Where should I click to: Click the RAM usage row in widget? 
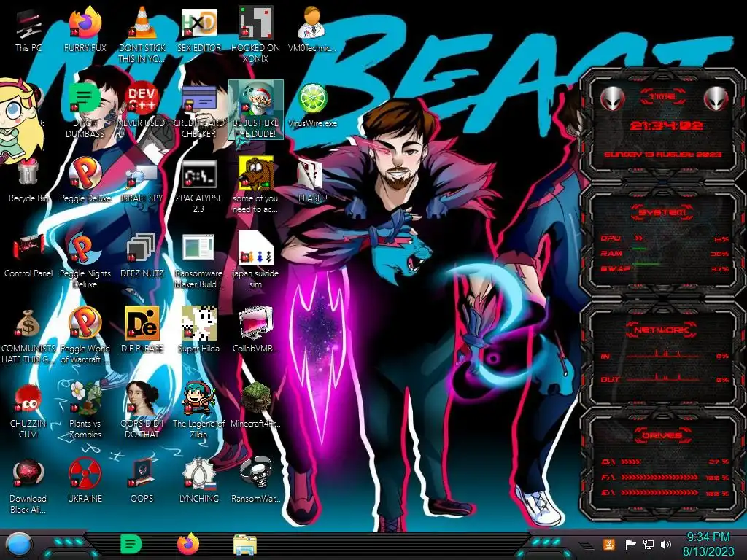pos(665,254)
